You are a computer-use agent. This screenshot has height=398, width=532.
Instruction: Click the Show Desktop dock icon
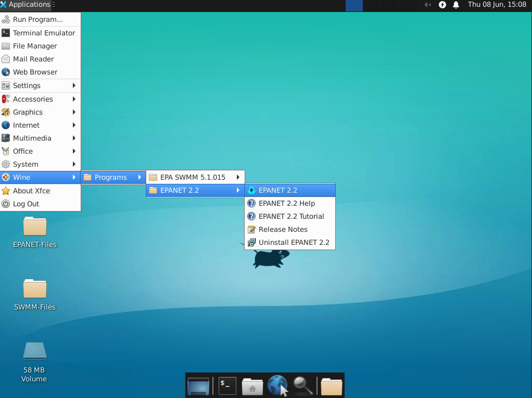(198, 386)
